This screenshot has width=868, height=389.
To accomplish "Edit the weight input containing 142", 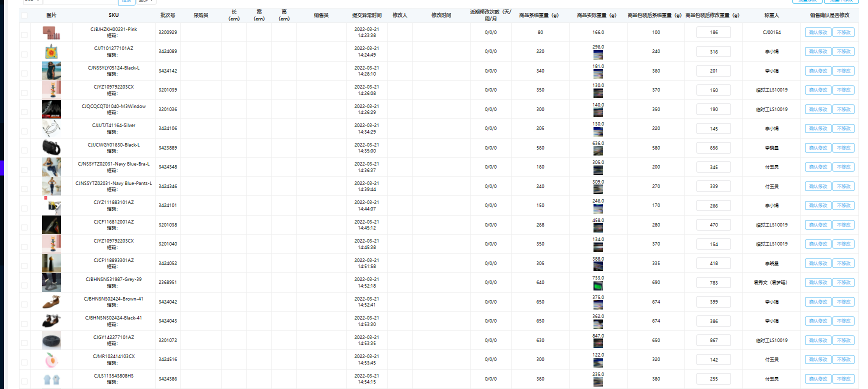I will click(713, 359).
